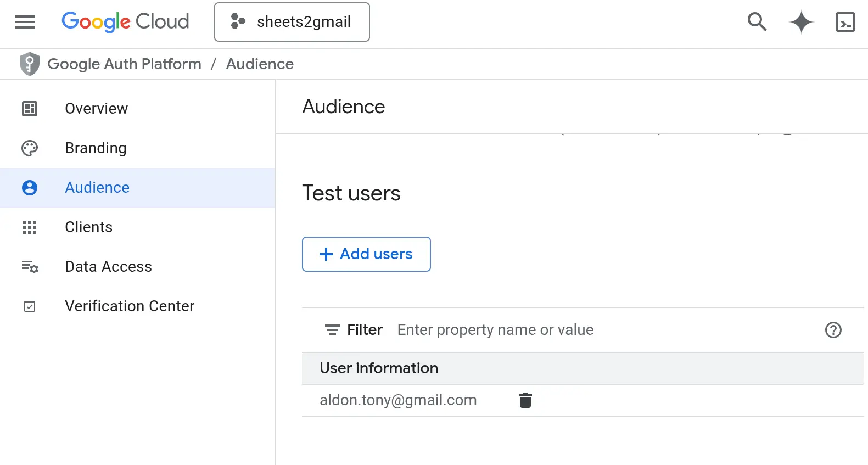868x465 pixels.
Task: Activate Cloud Shell terminal icon
Action: [x=845, y=22]
